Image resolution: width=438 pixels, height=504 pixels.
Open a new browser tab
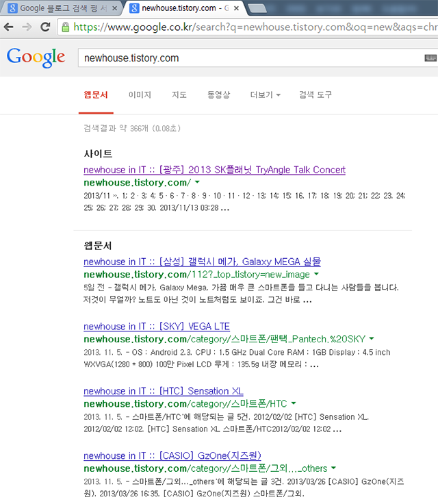[x=257, y=9]
